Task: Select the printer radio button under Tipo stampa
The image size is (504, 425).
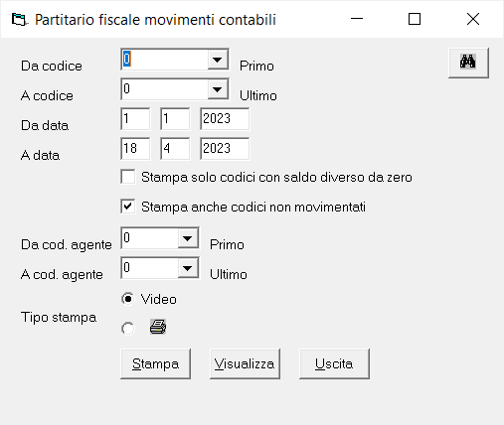Action: click(128, 329)
